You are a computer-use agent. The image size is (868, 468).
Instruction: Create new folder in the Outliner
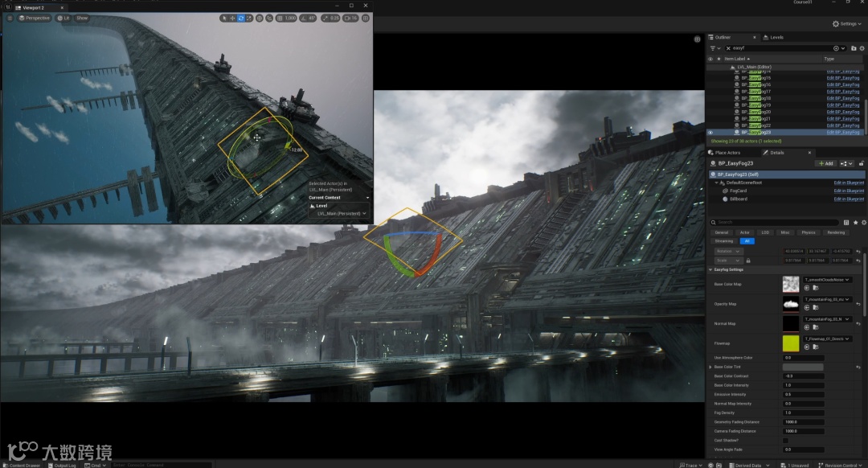(854, 48)
